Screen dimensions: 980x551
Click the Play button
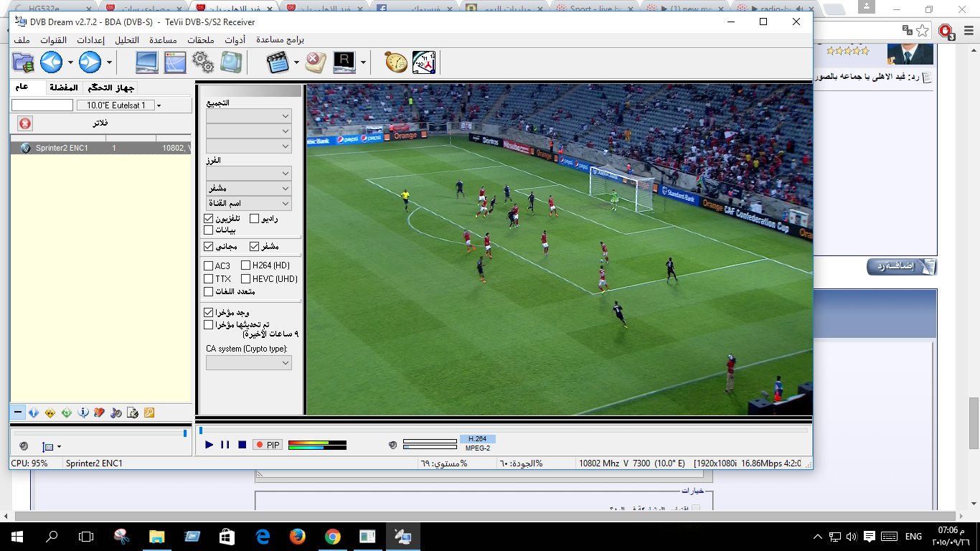pos(209,445)
